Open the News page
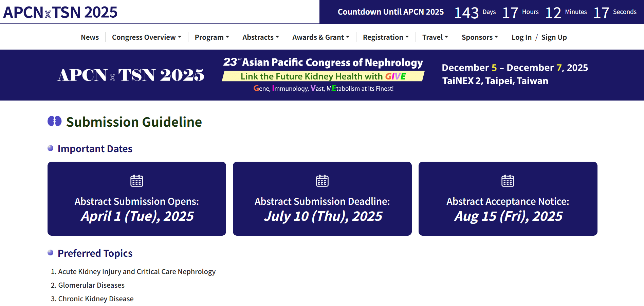This screenshot has height=306, width=644. click(90, 37)
